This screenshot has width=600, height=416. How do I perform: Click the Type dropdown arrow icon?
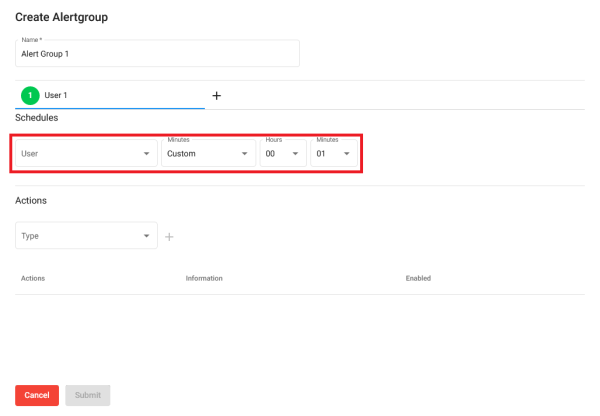point(147,236)
